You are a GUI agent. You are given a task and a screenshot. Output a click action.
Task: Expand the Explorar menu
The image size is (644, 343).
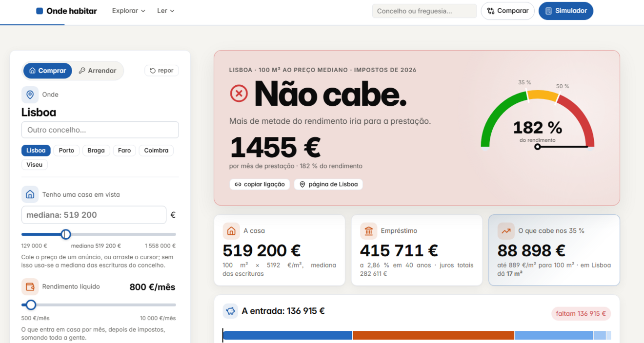[x=129, y=11]
